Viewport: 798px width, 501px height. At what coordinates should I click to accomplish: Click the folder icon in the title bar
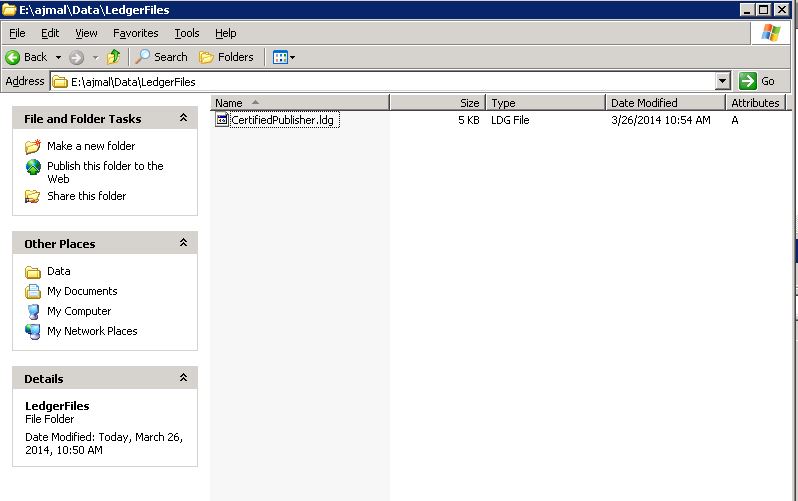9,10
